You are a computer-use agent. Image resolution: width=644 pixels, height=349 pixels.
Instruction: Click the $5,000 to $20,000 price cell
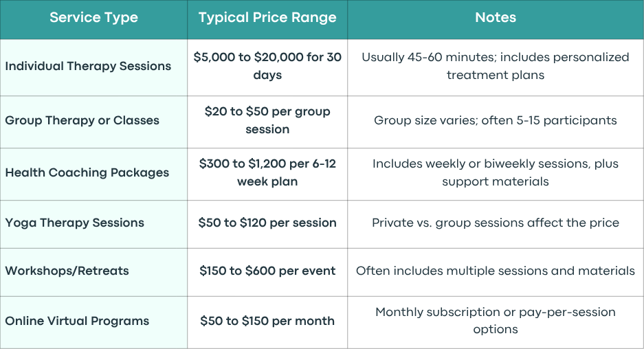267,68
